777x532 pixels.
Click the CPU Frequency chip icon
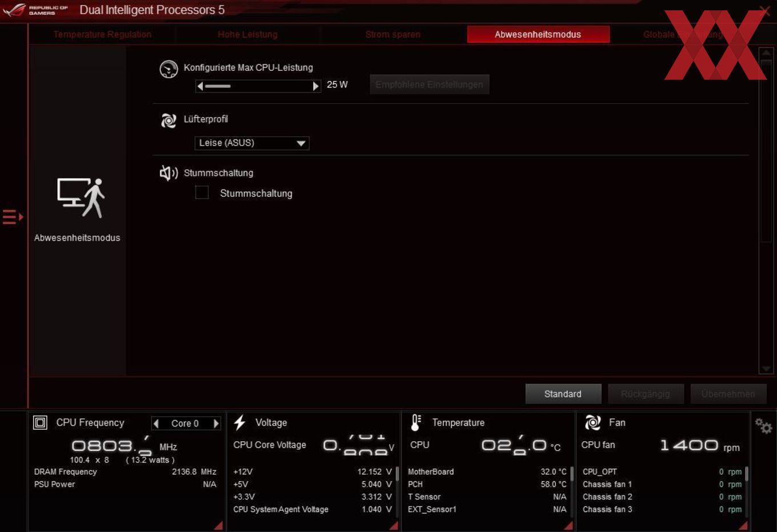[40, 422]
